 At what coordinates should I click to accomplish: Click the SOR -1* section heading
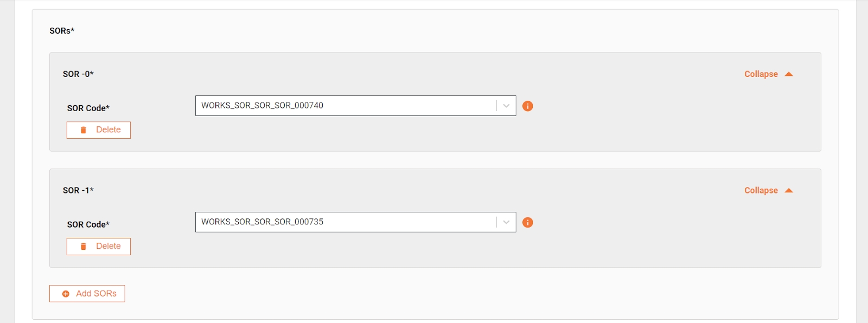click(78, 191)
